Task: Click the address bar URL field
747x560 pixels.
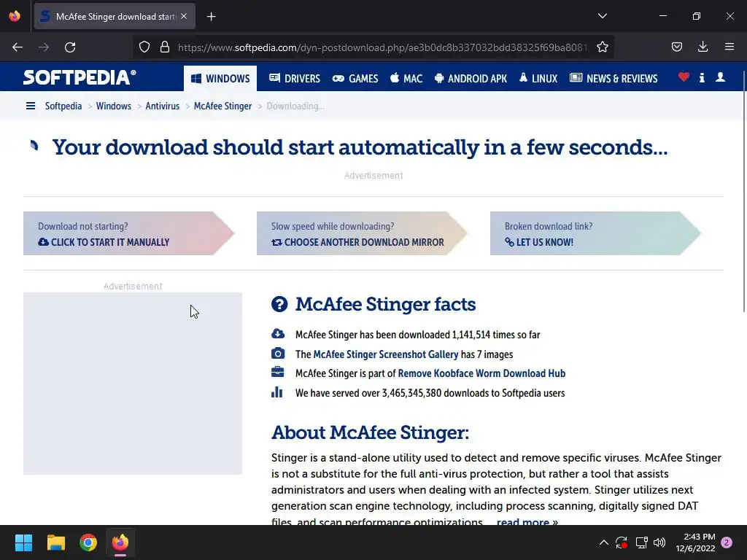Action: 382,47
